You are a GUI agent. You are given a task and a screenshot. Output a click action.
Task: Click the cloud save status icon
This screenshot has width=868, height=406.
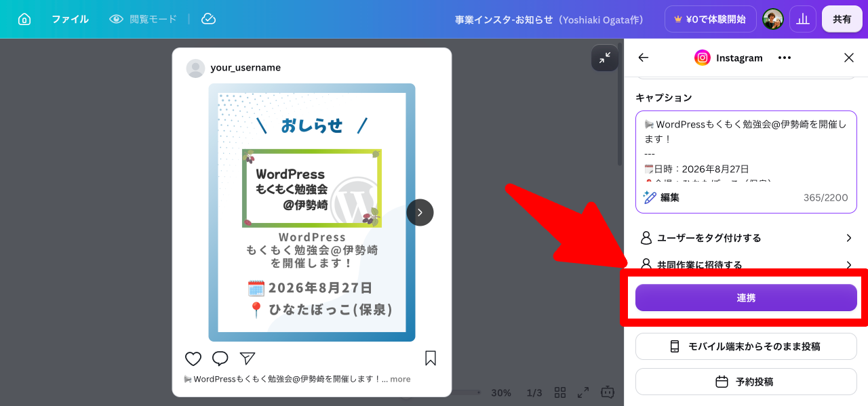[x=209, y=19]
